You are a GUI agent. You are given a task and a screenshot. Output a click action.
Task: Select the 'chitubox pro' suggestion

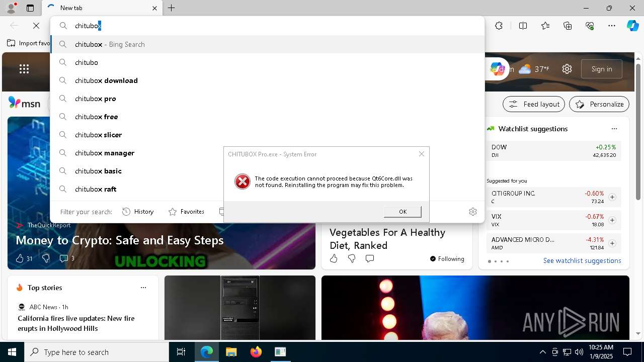click(x=267, y=99)
